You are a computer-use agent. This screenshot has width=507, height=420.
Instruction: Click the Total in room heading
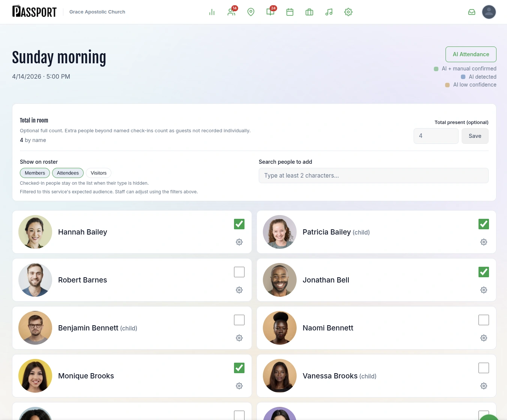pyautogui.click(x=34, y=120)
